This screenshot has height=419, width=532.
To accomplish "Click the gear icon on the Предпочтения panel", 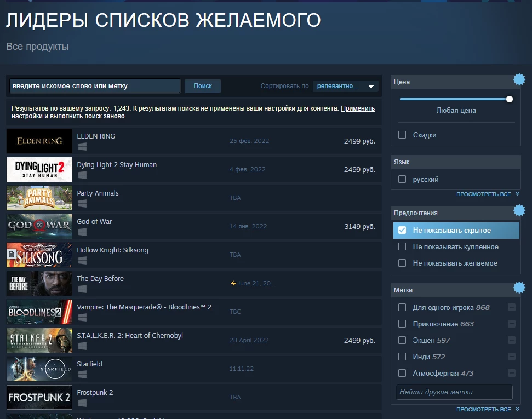I will 519,210.
